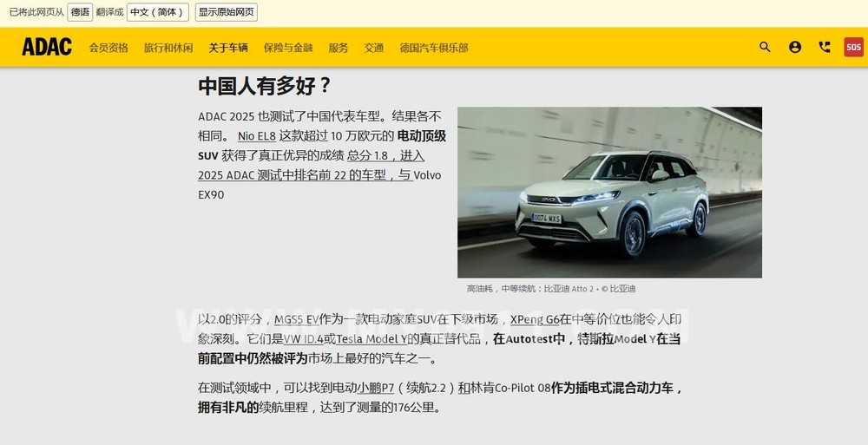Open the 服务 menu item
The image size is (868, 445).
(339, 48)
